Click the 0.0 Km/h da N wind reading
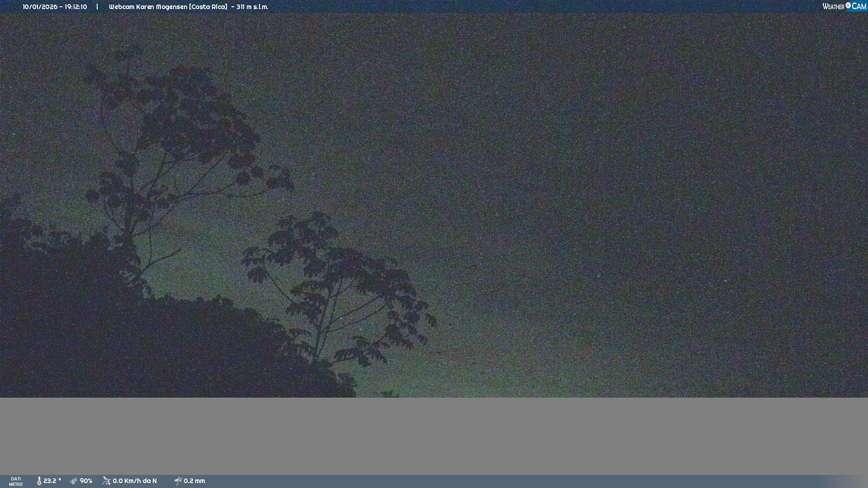This screenshot has width=868, height=488. [135, 481]
